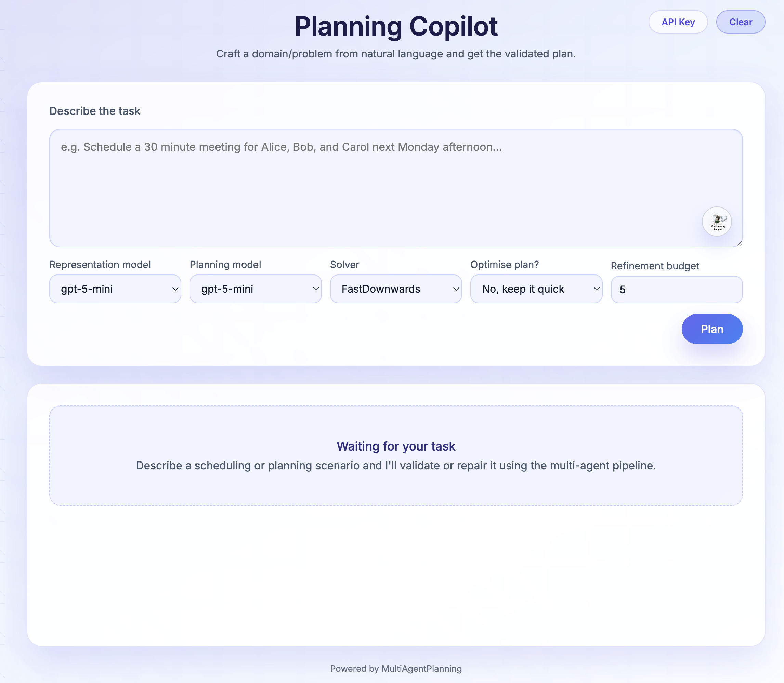Click the 'Refinement budget' label text

click(655, 266)
